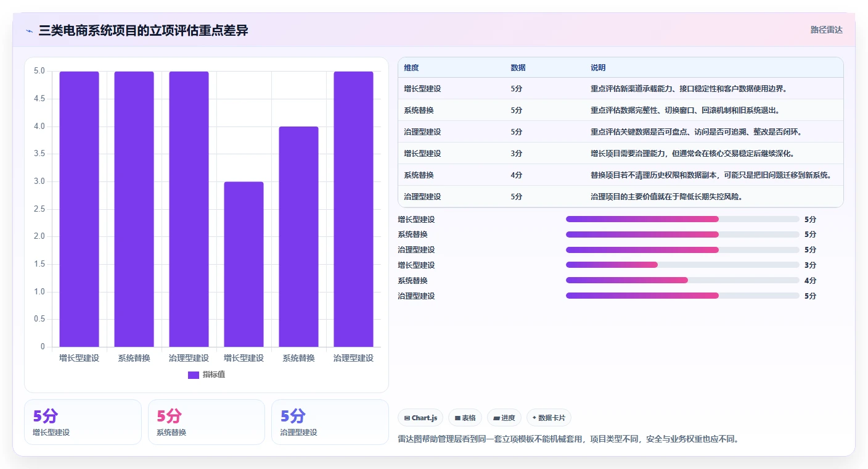
Task: Click the row describing 重点评估数据完整性
Action: click(621, 110)
